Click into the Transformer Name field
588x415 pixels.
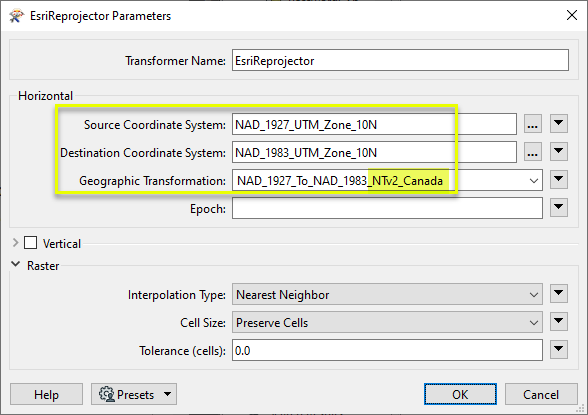point(400,60)
